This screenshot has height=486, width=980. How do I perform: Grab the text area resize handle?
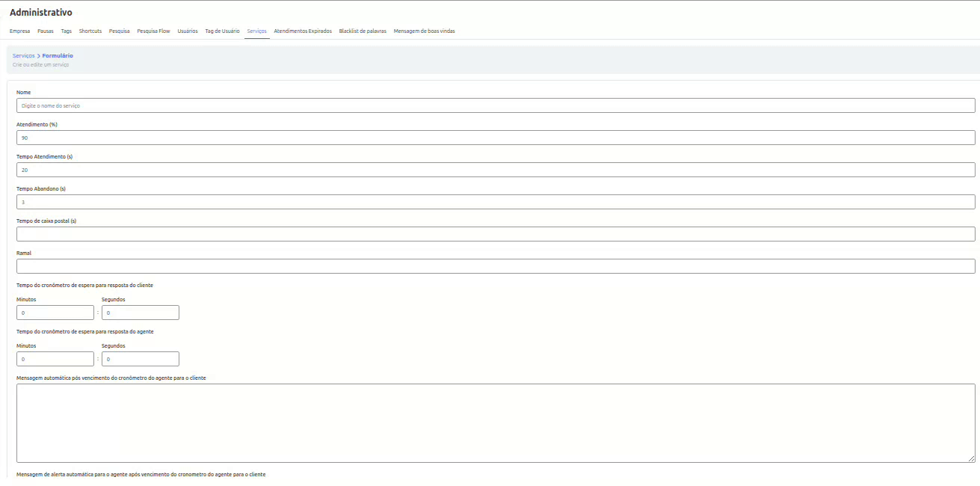click(x=972, y=458)
